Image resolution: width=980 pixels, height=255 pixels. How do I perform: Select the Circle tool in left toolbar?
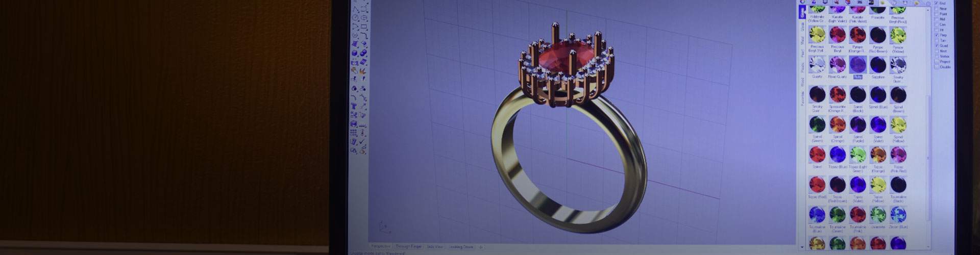pyautogui.click(x=355, y=17)
